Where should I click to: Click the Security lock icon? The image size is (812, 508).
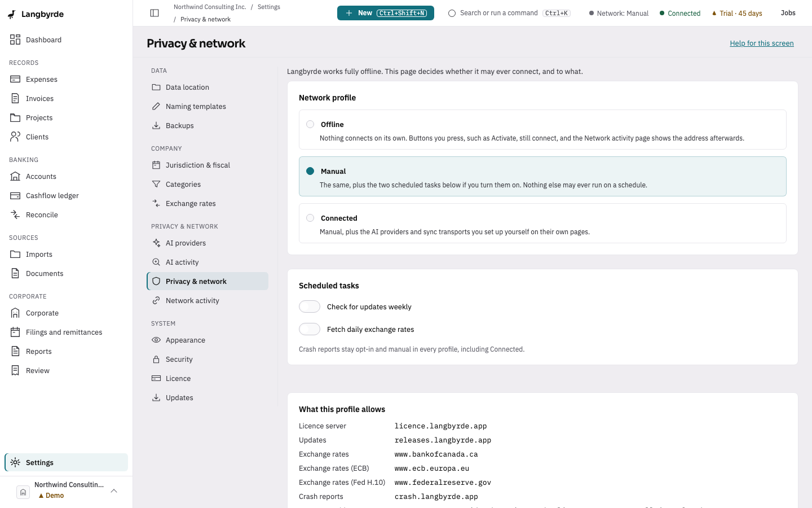[x=156, y=359]
